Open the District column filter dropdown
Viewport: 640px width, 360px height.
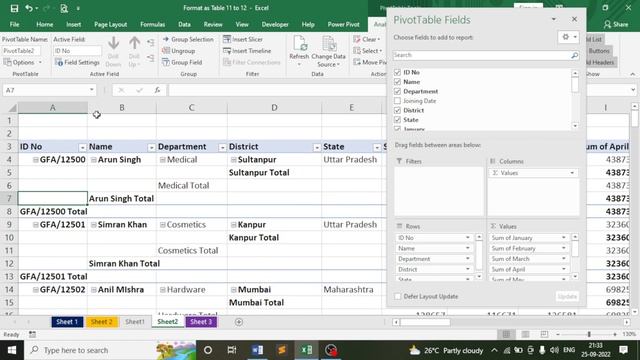point(317,147)
